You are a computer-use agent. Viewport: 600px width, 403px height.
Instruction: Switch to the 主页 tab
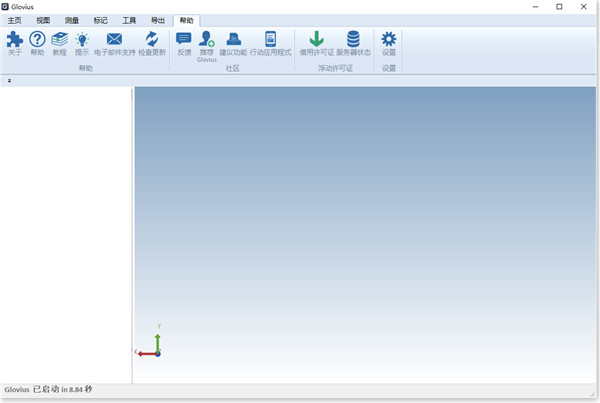(14, 20)
